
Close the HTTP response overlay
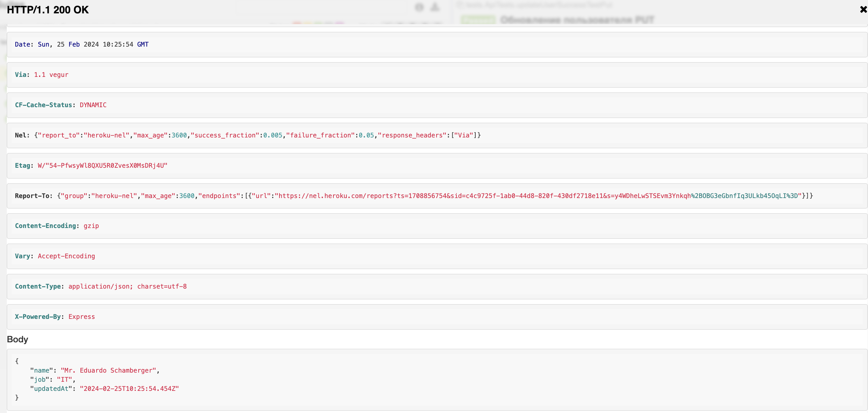(x=863, y=9)
